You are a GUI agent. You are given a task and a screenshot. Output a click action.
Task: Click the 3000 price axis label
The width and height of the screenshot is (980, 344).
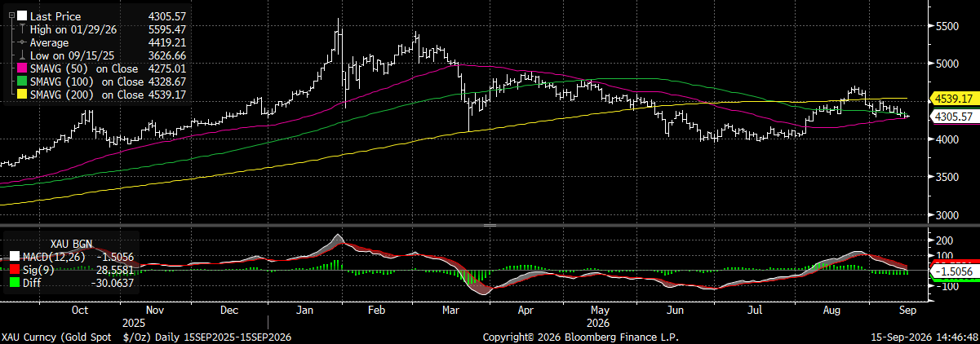[x=949, y=216]
